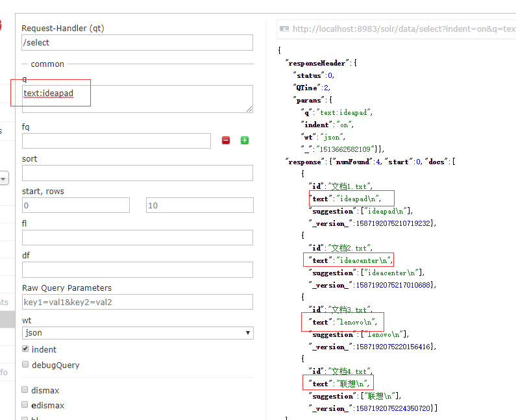Click the "responseHeader" key text

[x=317, y=63]
